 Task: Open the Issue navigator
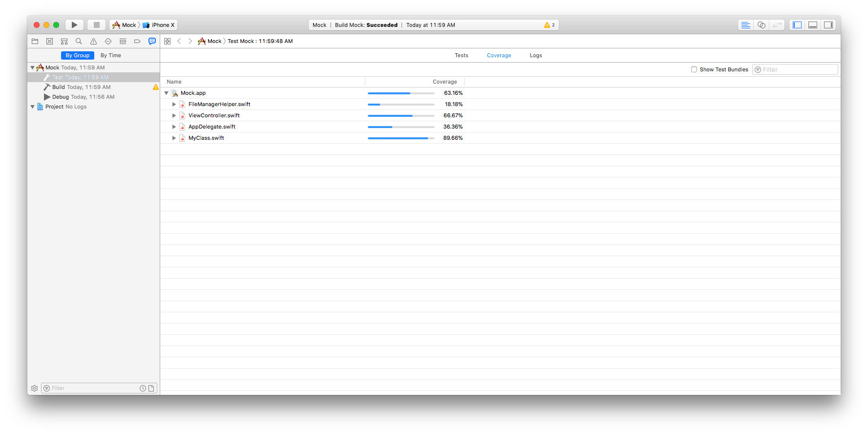pyautogui.click(x=94, y=42)
